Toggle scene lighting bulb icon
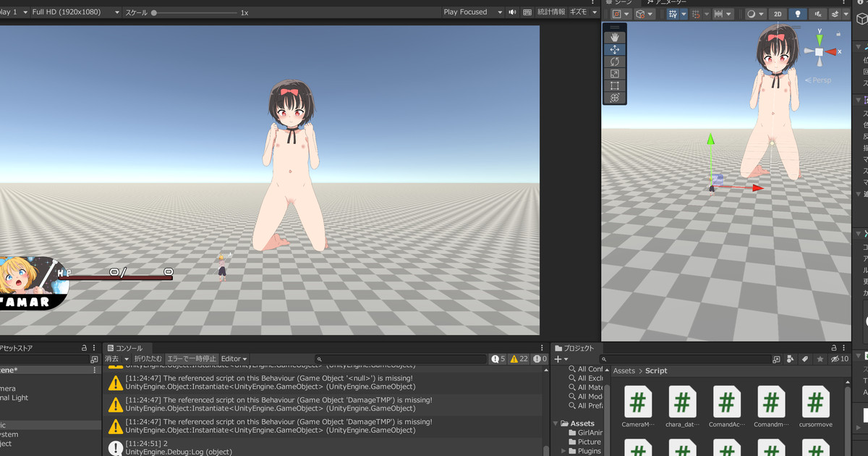The height and width of the screenshot is (456, 868). pos(798,14)
